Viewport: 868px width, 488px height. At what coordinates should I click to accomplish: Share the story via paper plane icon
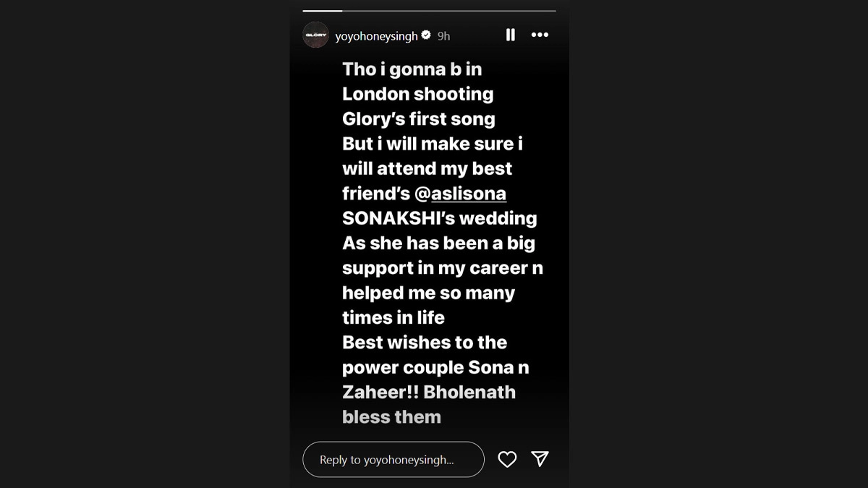click(x=540, y=459)
